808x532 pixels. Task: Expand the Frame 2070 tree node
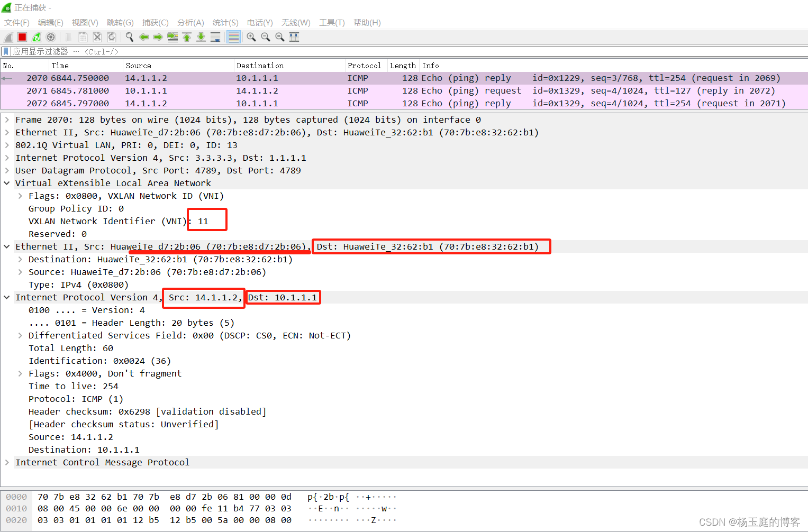(x=7, y=120)
